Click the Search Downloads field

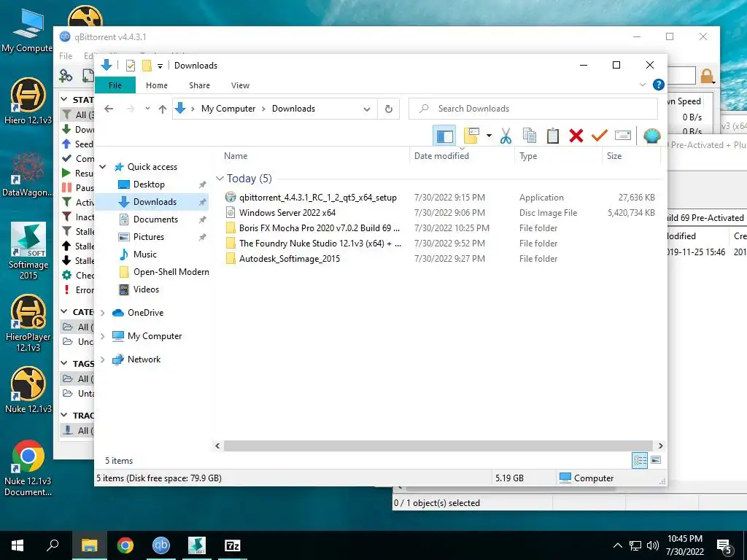[x=533, y=109]
